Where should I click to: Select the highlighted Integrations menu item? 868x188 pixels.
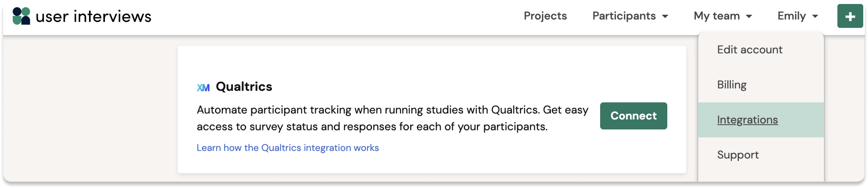[761, 120]
